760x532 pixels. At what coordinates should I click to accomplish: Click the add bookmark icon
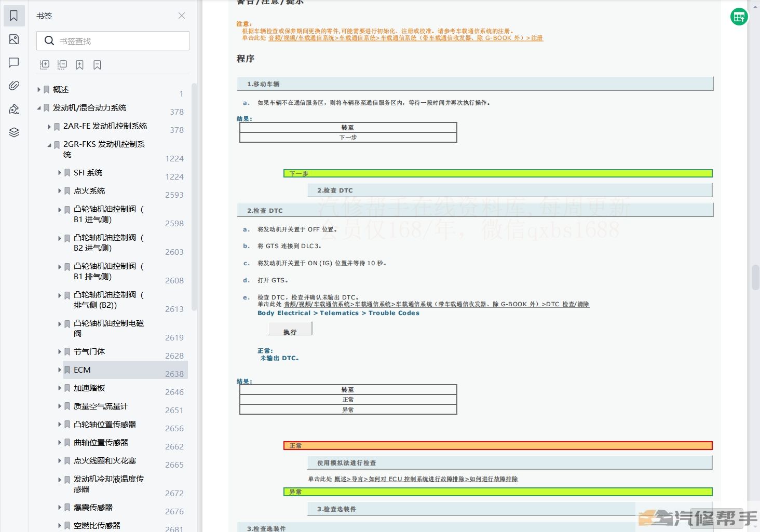click(79, 65)
